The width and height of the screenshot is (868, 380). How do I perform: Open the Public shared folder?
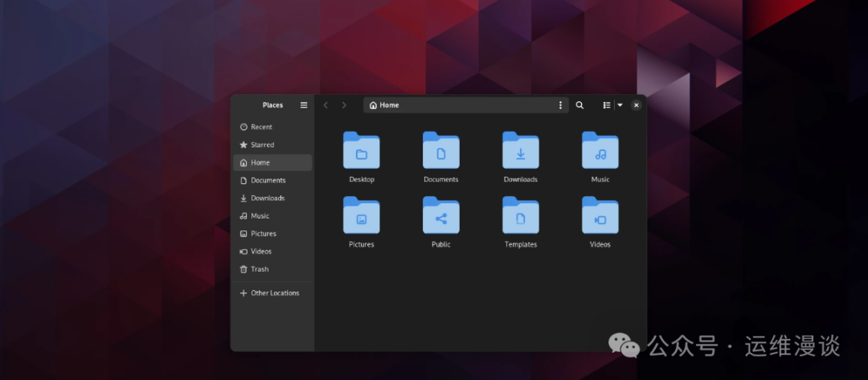[x=440, y=215]
